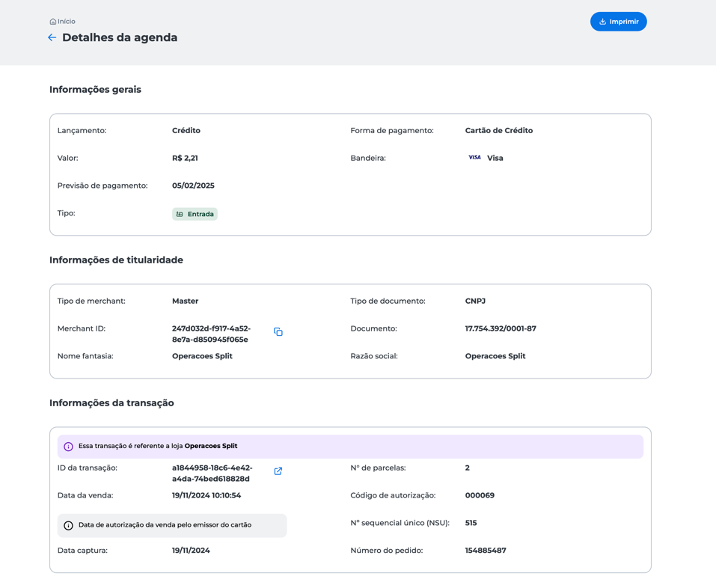The image size is (716, 588).
Task: Click the NSU value 515
Action: (x=471, y=523)
